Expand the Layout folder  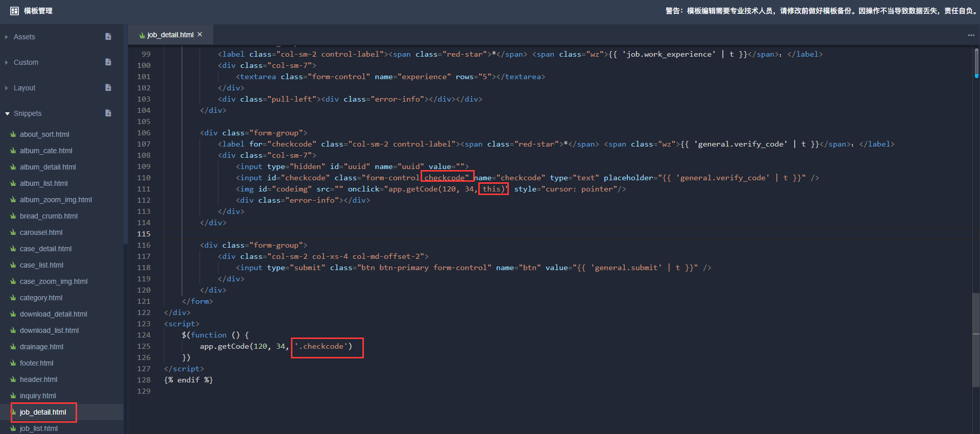[x=7, y=88]
